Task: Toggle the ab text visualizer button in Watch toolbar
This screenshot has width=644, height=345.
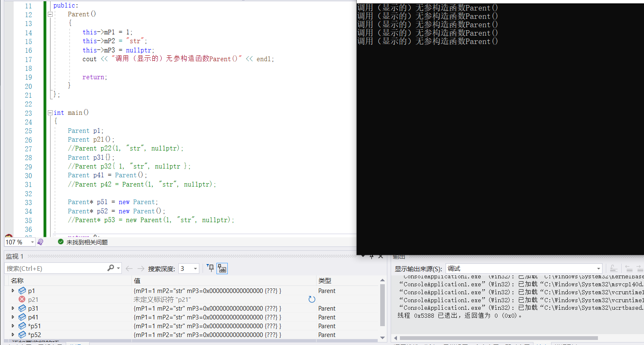Action: 222,268
